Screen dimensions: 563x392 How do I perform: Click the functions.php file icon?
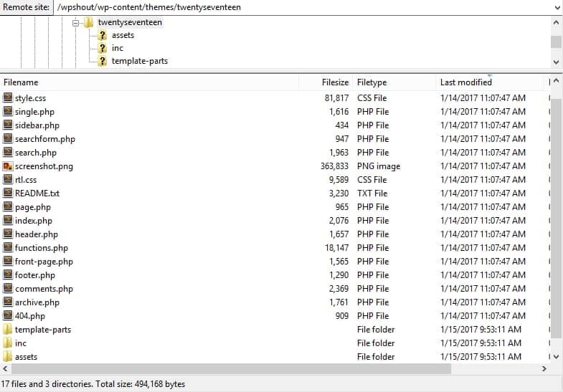[x=8, y=248]
